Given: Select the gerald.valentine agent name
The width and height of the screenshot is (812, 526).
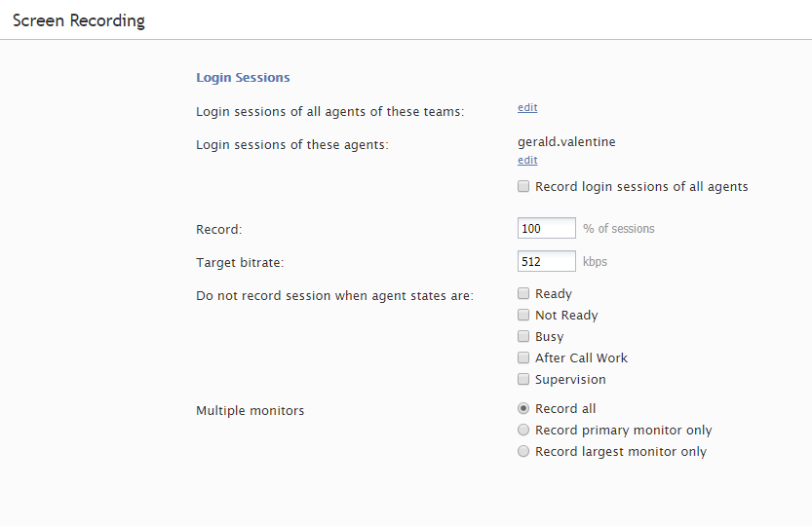Looking at the screenshot, I should 566,142.
